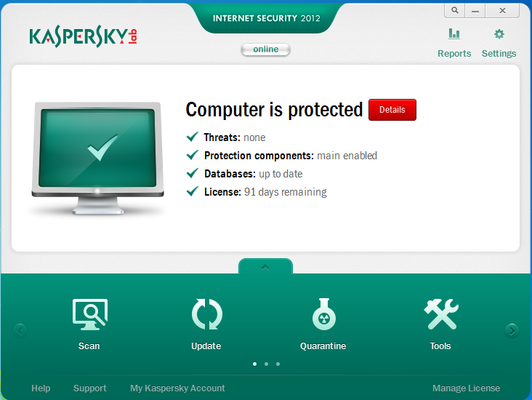Viewport: 532px width, 400px height.
Task: Select the third page indicator dot
Action: 278,364
